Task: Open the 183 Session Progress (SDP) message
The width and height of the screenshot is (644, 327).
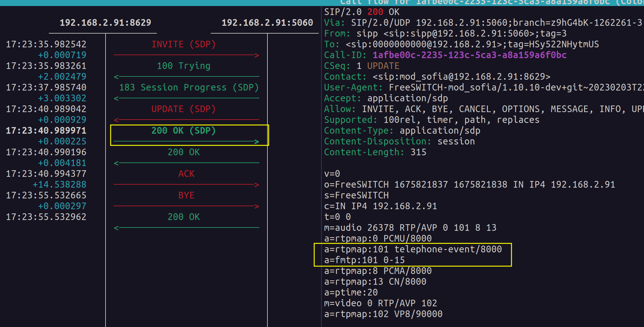Action: [x=188, y=87]
